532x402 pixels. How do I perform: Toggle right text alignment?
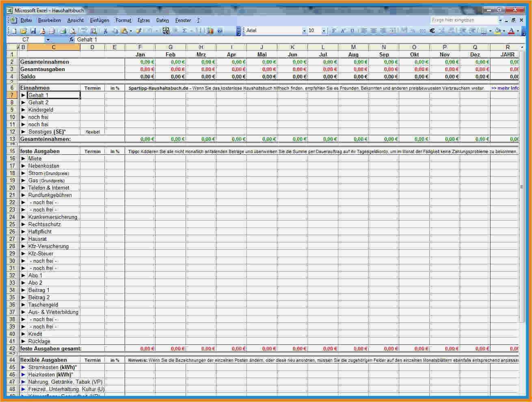383,30
